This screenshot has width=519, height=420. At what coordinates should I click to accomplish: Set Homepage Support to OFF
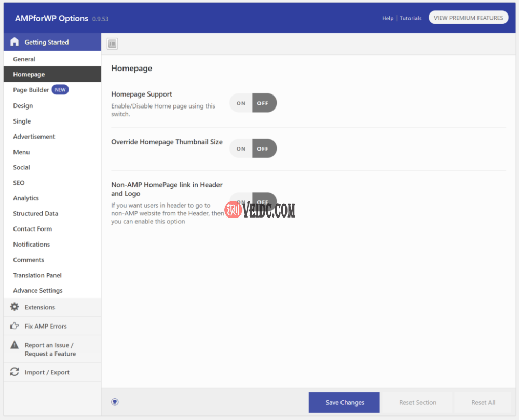[264, 103]
